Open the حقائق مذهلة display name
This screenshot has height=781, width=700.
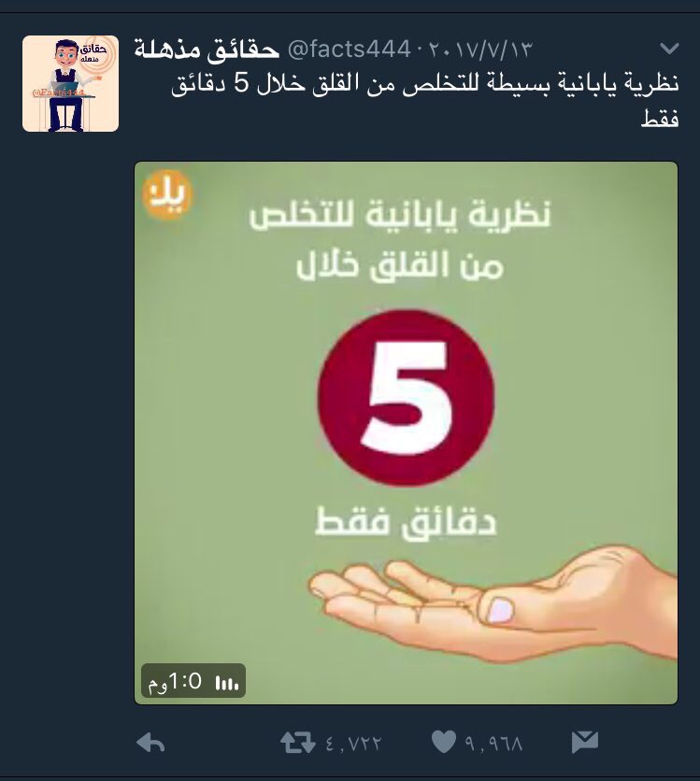click(207, 50)
